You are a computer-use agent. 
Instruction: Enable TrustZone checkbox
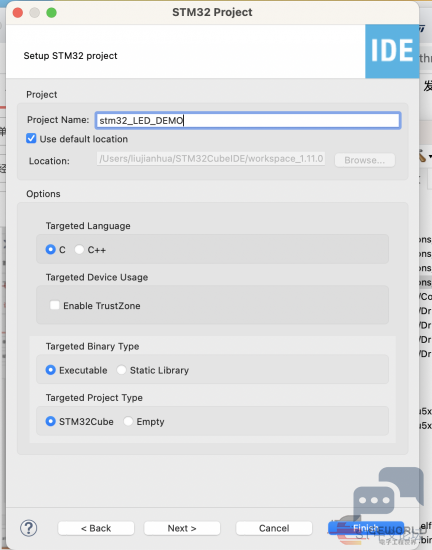(55, 305)
